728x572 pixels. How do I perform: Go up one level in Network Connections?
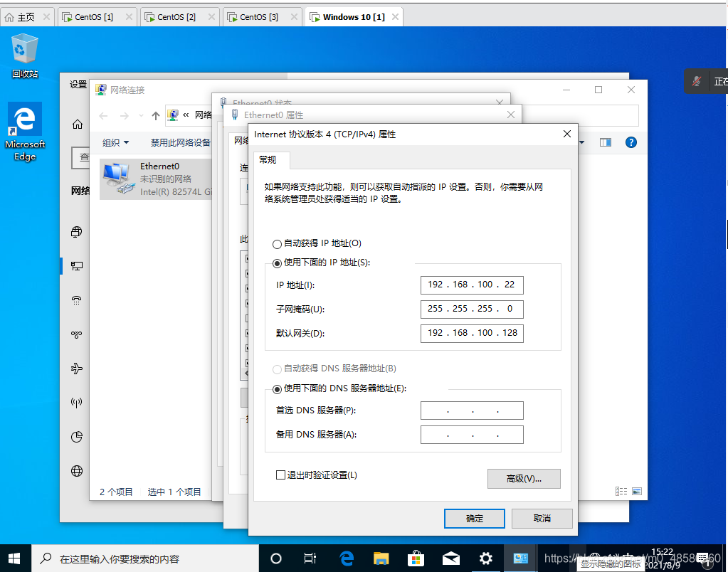[x=156, y=115]
